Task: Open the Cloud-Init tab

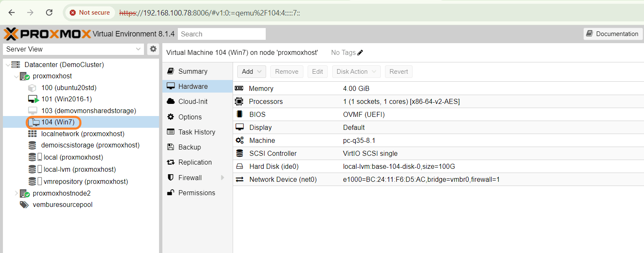Action: point(198,101)
